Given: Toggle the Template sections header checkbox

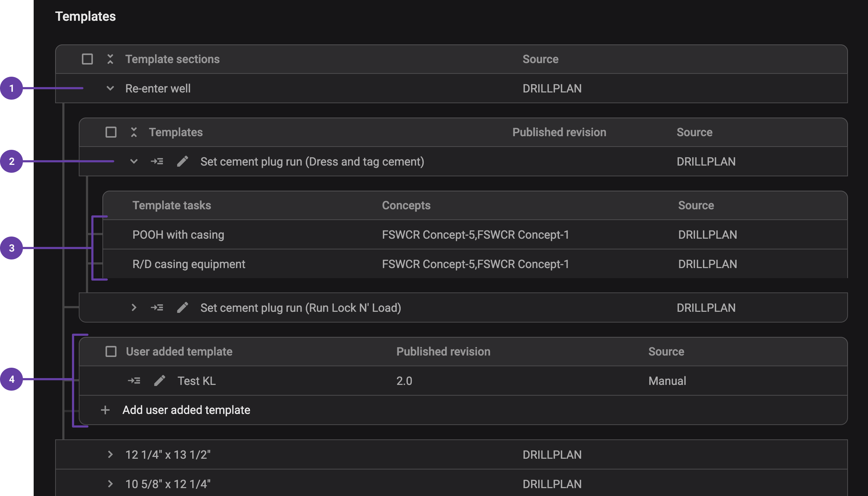Looking at the screenshot, I should (87, 59).
